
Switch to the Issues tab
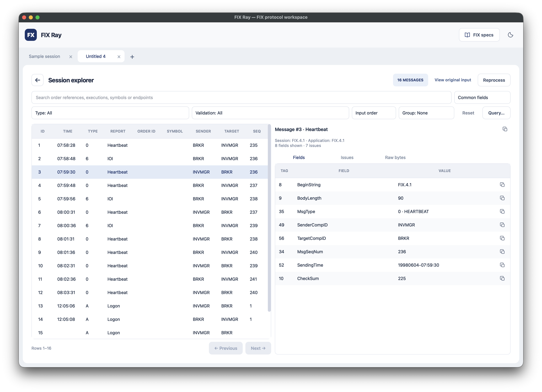pyautogui.click(x=347, y=158)
